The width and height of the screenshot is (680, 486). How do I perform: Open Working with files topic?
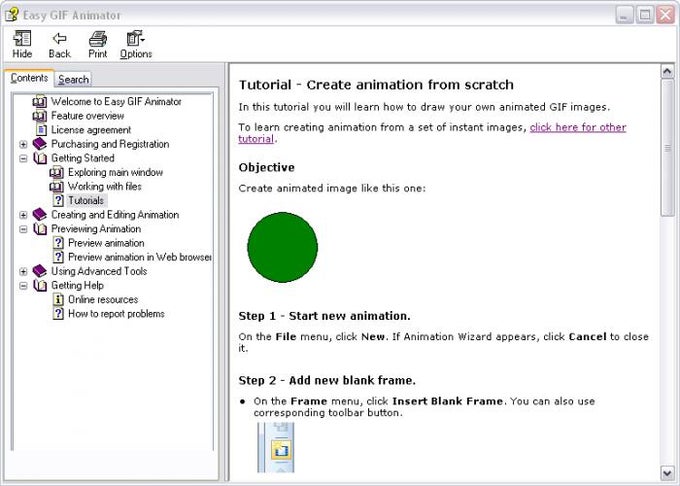105,186
